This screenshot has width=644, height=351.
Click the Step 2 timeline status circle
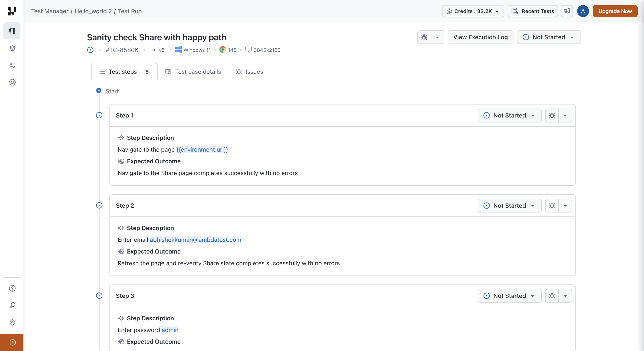point(99,205)
